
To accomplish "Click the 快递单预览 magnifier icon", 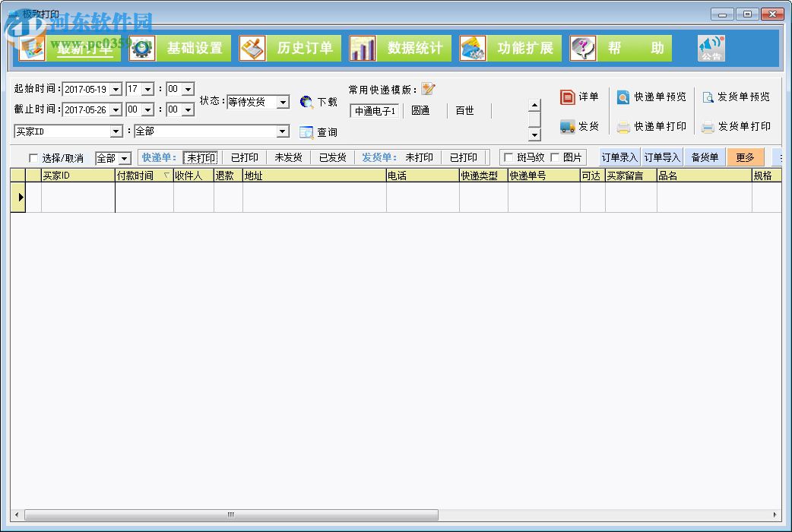I will (x=623, y=97).
